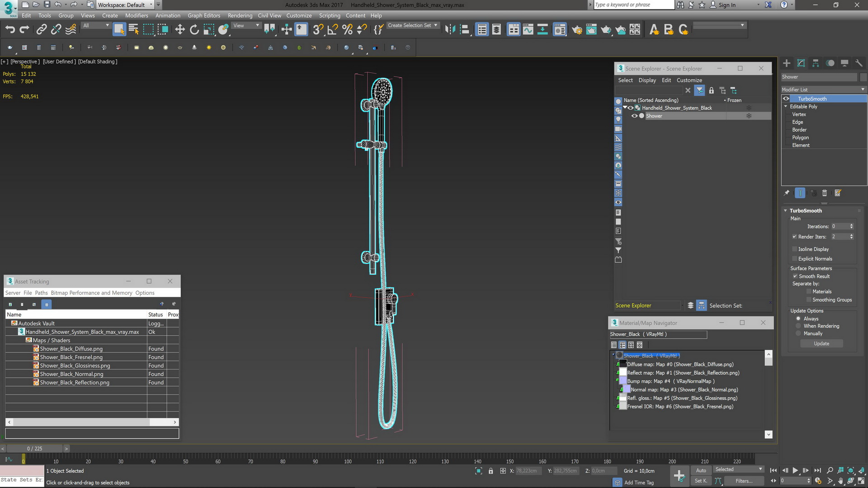Select the Rotate tool in toolbar
This screenshot has width=868, height=488.
[194, 29]
